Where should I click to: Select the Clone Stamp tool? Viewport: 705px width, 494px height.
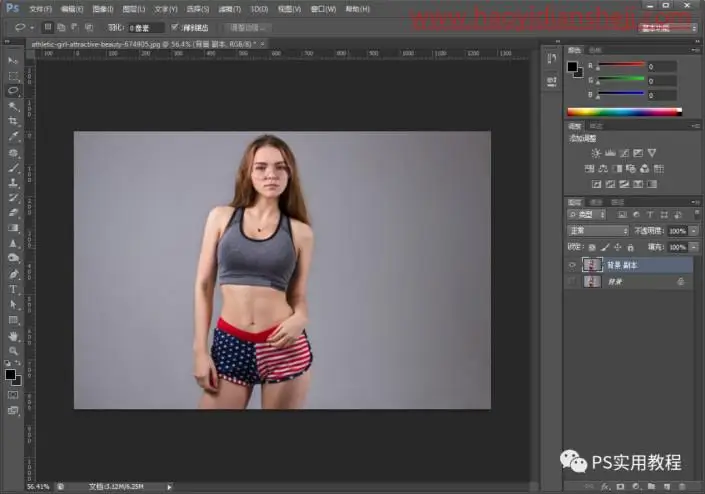[13, 183]
